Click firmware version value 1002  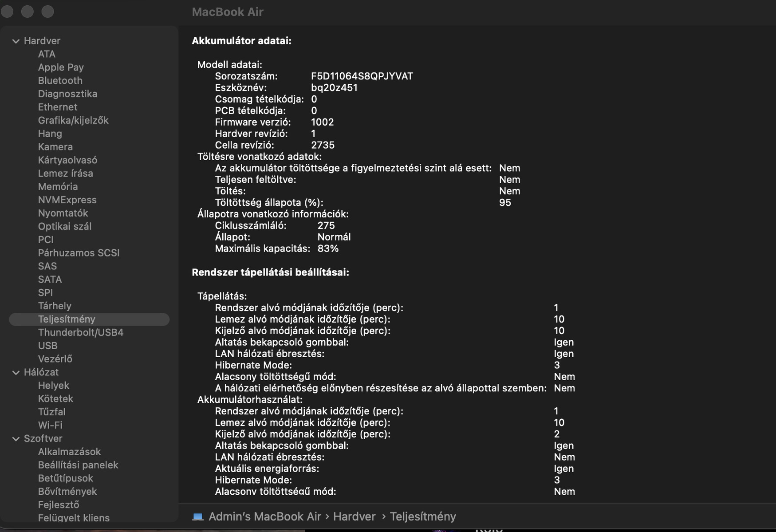pyautogui.click(x=323, y=122)
